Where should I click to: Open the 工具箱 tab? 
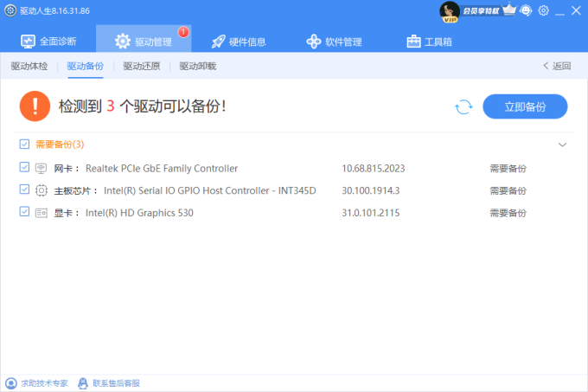[x=430, y=42]
